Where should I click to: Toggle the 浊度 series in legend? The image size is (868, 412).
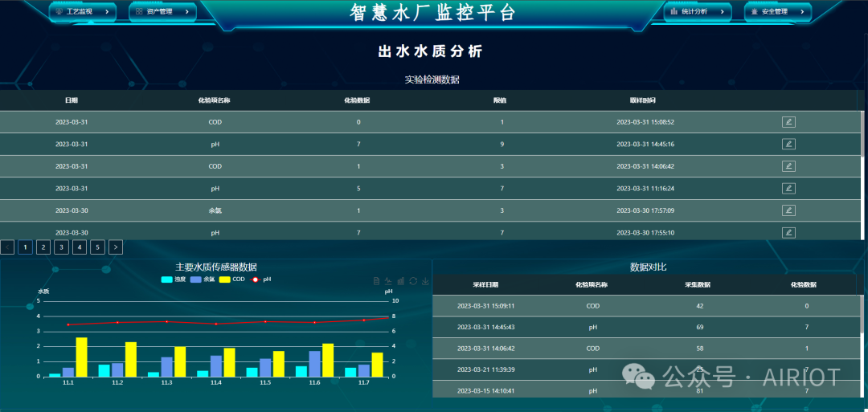(174, 279)
